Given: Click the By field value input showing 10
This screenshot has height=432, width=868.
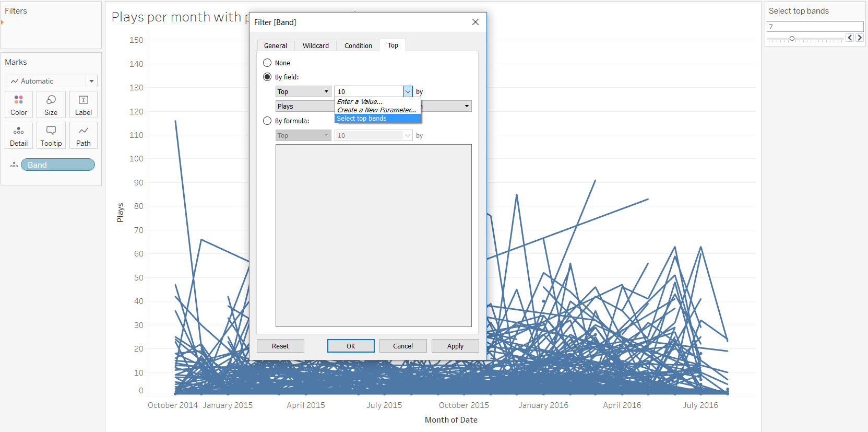Looking at the screenshot, I should [x=369, y=91].
